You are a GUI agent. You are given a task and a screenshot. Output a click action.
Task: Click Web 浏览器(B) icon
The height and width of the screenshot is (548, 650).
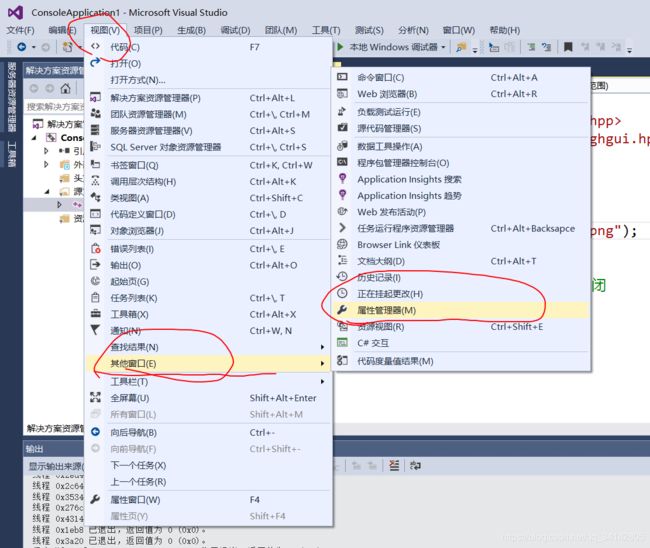(342, 93)
